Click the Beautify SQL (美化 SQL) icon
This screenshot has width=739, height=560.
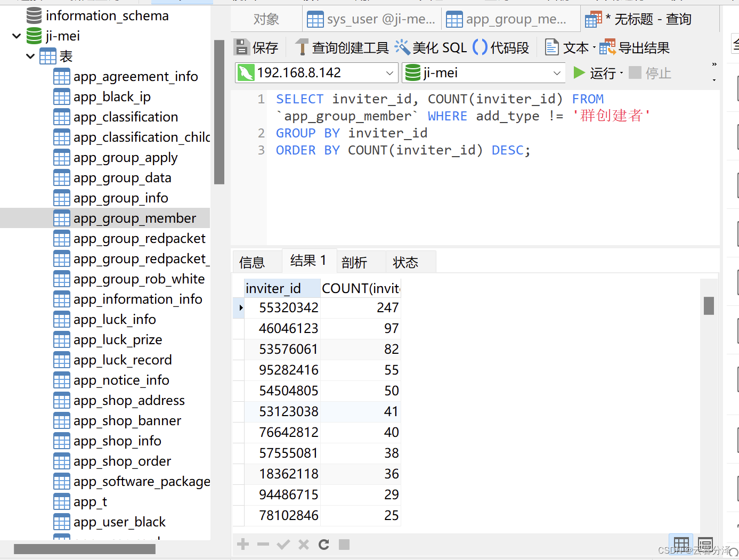pos(402,47)
